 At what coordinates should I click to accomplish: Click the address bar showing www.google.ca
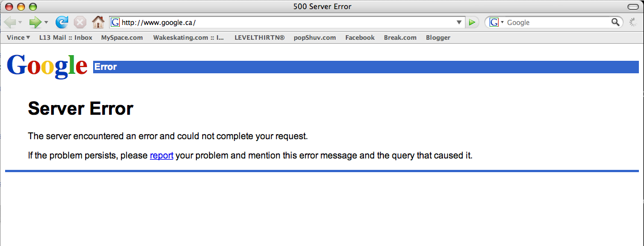coord(284,23)
